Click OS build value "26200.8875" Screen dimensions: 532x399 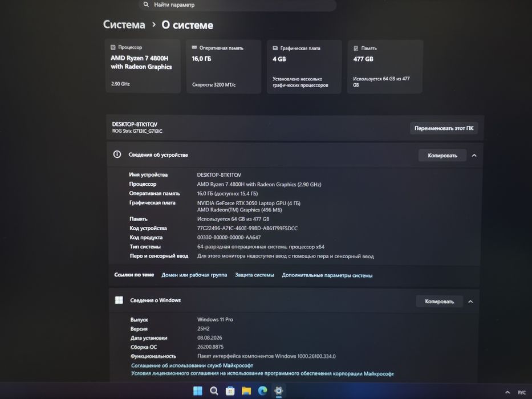click(x=210, y=347)
